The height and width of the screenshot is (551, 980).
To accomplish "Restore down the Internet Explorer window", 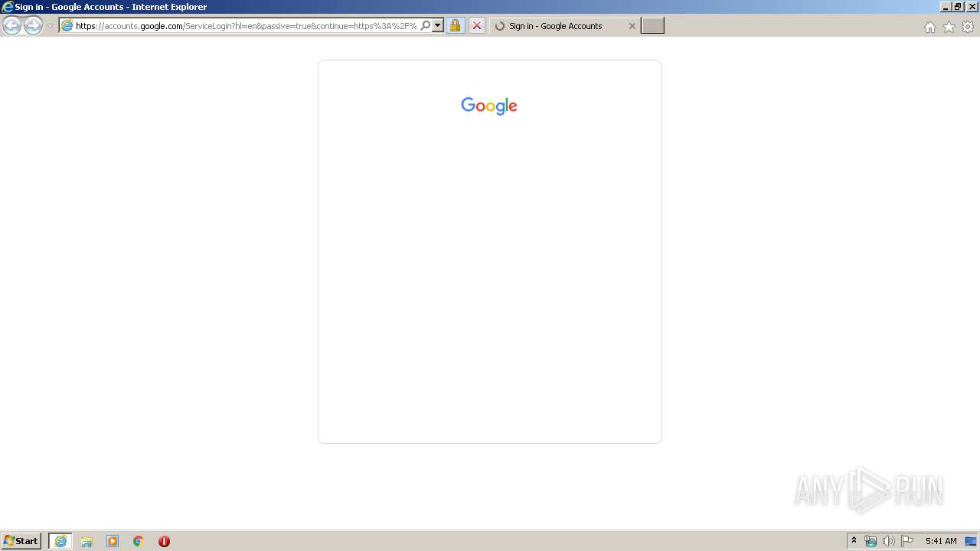I will (957, 7).
